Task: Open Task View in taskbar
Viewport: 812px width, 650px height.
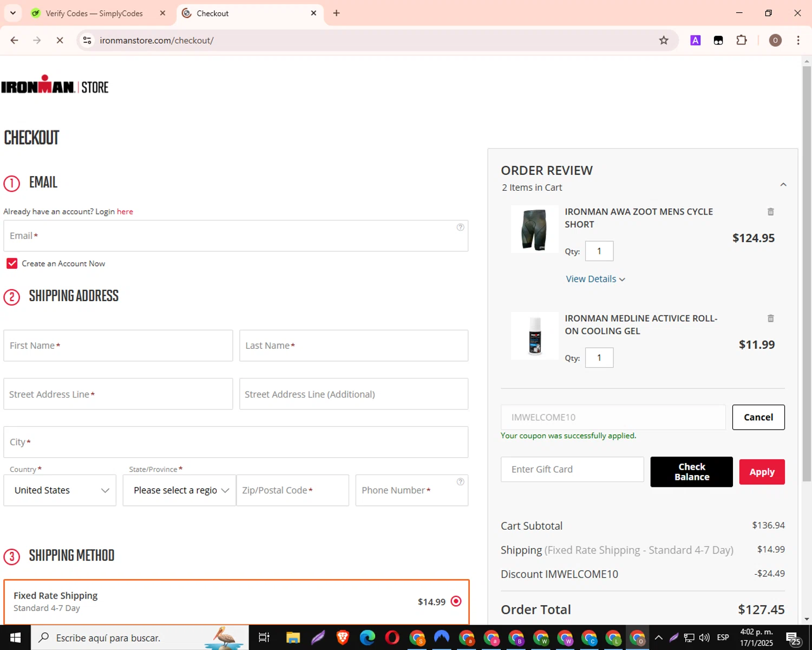Action: (x=264, y=638)
